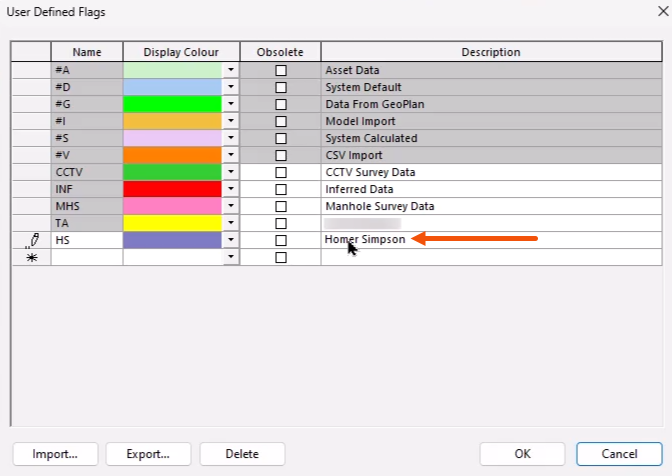Mark HS flag as obsolete
The image size is (672, 476).
coord(281,240)
